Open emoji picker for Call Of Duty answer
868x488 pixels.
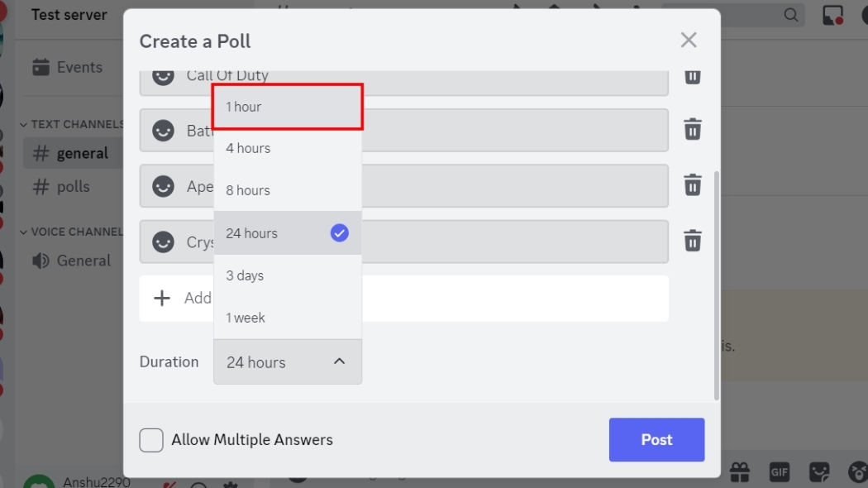point(162,74)
